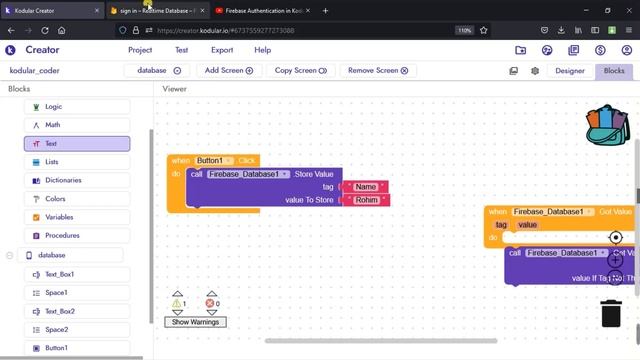Open the Help menu

pos(262,50)
